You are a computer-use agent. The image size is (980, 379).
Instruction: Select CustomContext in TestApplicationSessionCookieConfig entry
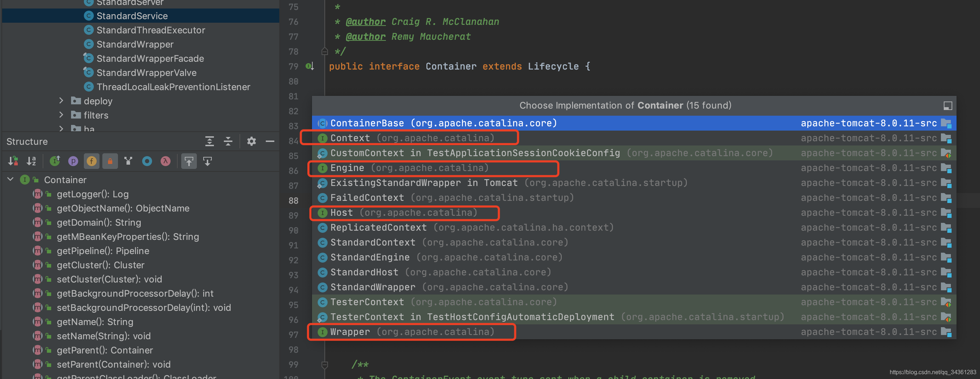pyautogui.click(x=634, y=153)
